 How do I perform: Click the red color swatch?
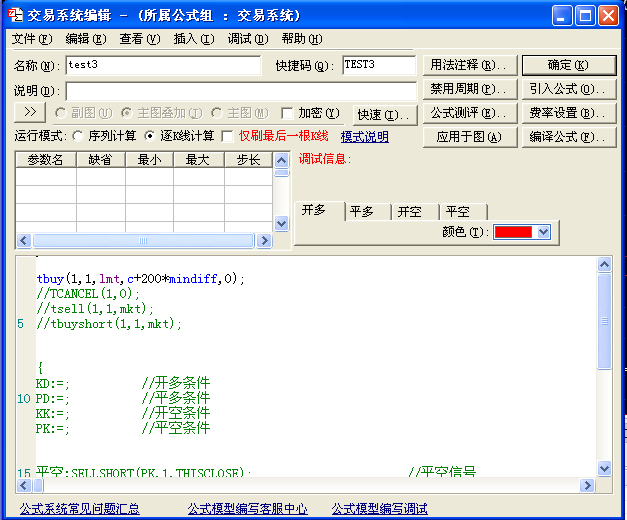point(513,231)
